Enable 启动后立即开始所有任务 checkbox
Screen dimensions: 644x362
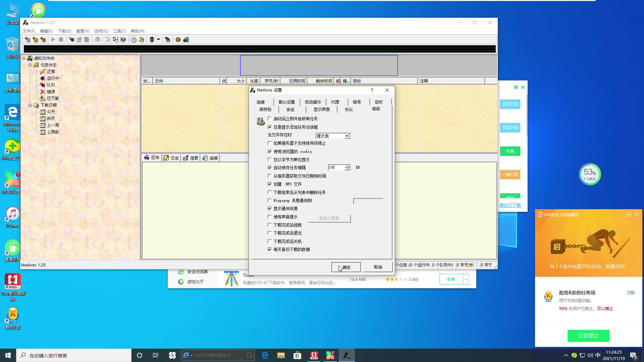[270, 119]
